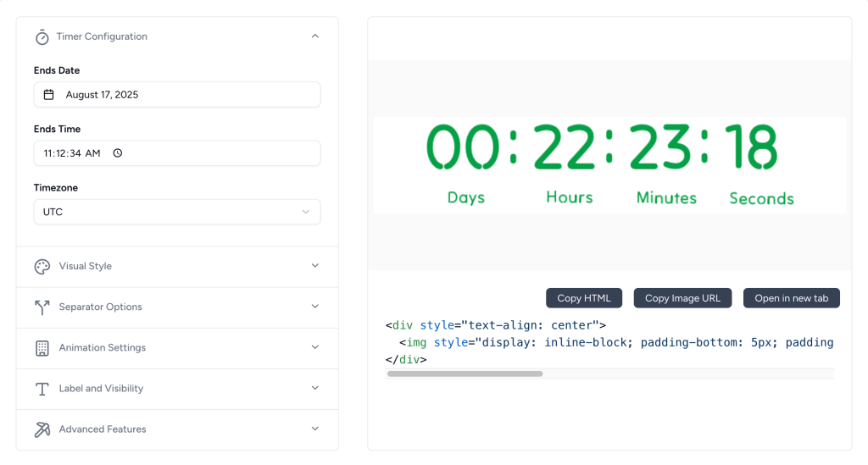Click the Separator Options label
This screenshot has width=868, height=465.
100,307
